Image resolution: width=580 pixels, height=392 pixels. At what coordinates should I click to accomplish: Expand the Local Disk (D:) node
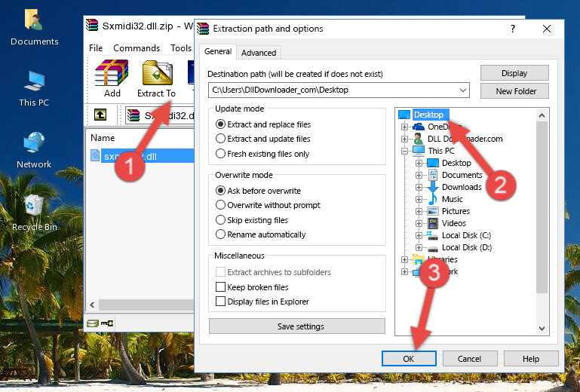coord(419,248)
